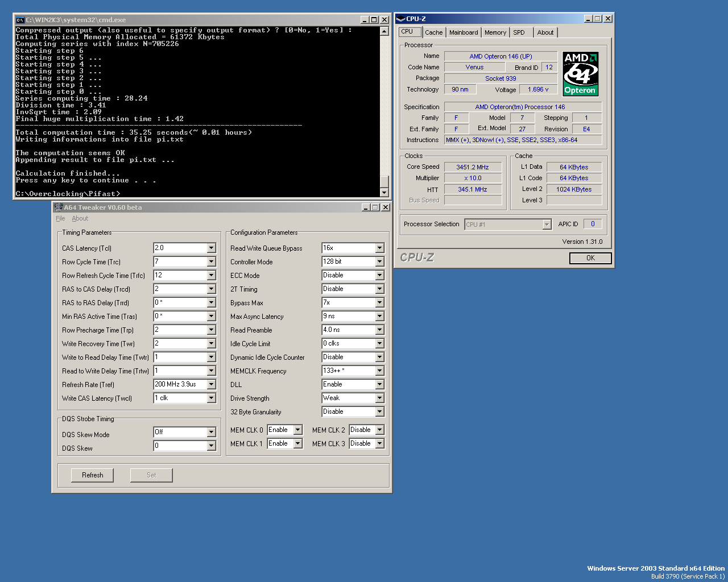Open the CAS Latency (Tcl) dropdown

(212, 248)
